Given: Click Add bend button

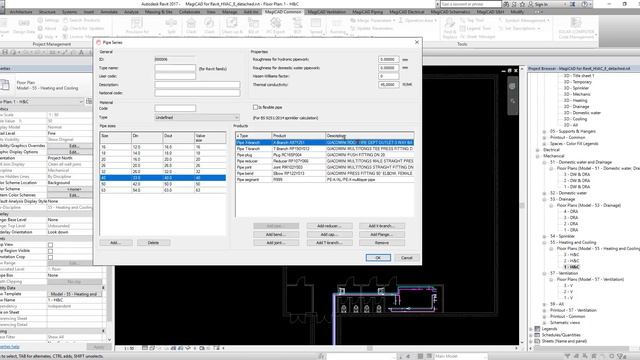Looking at the screenshot, I should (x=276, y=234).
